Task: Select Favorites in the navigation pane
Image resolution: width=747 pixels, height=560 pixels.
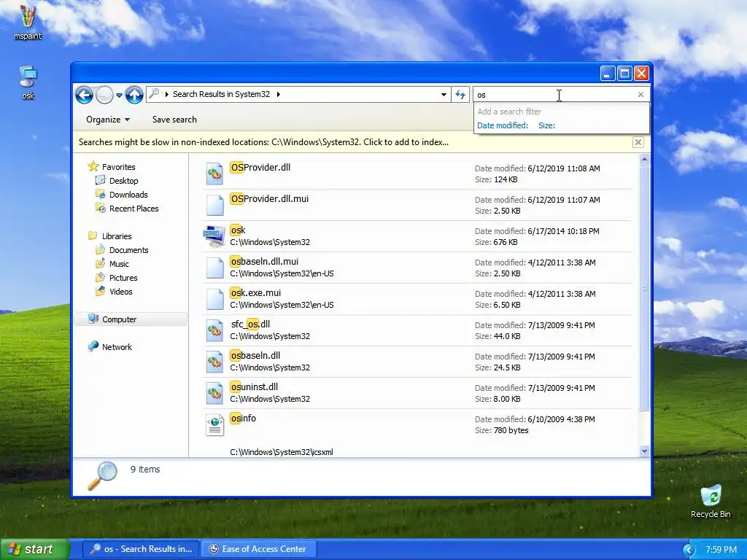Action: click(x=119, y=167)
